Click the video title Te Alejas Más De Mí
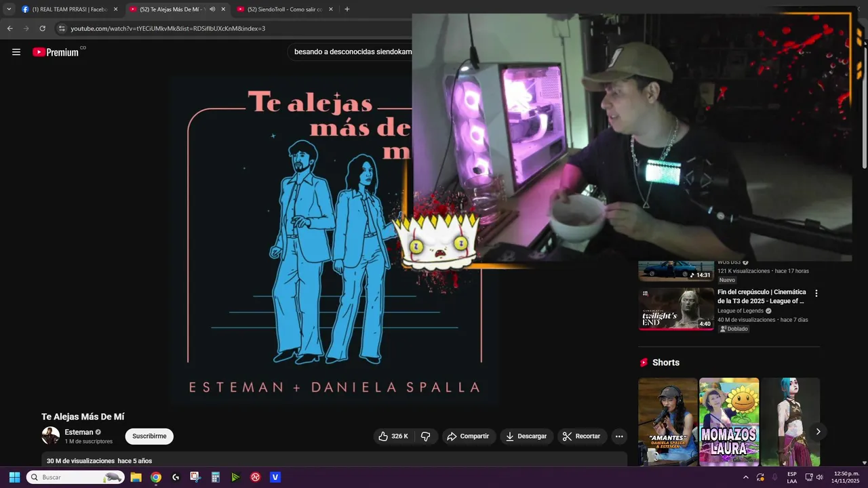Image resolution: width=868 pixels, height=488 pixels. coord(83,417)
